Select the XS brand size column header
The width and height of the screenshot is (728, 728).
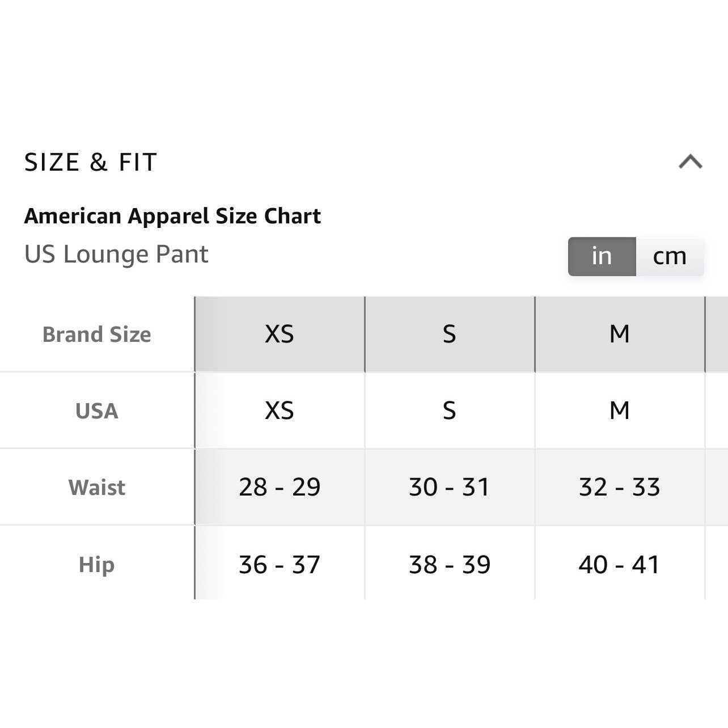[x=280, y=334]
